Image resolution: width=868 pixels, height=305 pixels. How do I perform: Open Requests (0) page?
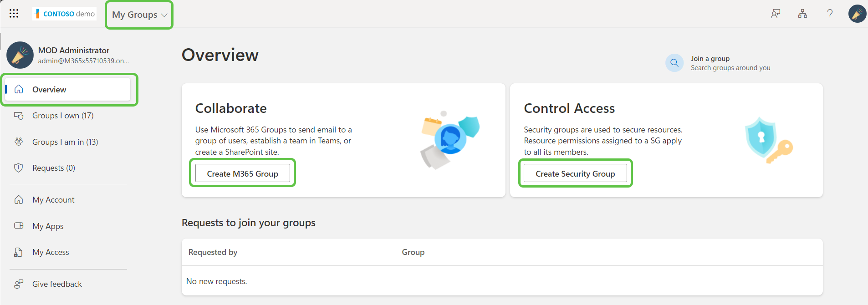click(53, 168)
